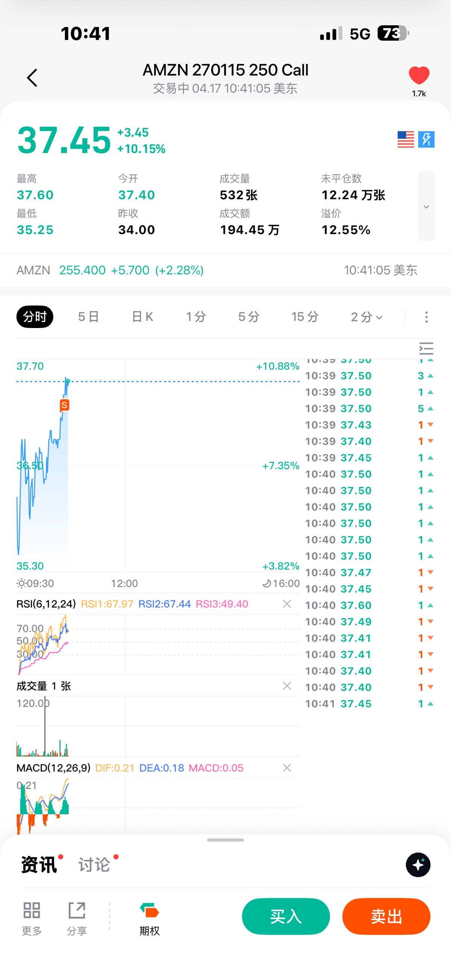Expand the quote details chevron panel
This screenshot has width=451, height=980.
coord(426,206)
